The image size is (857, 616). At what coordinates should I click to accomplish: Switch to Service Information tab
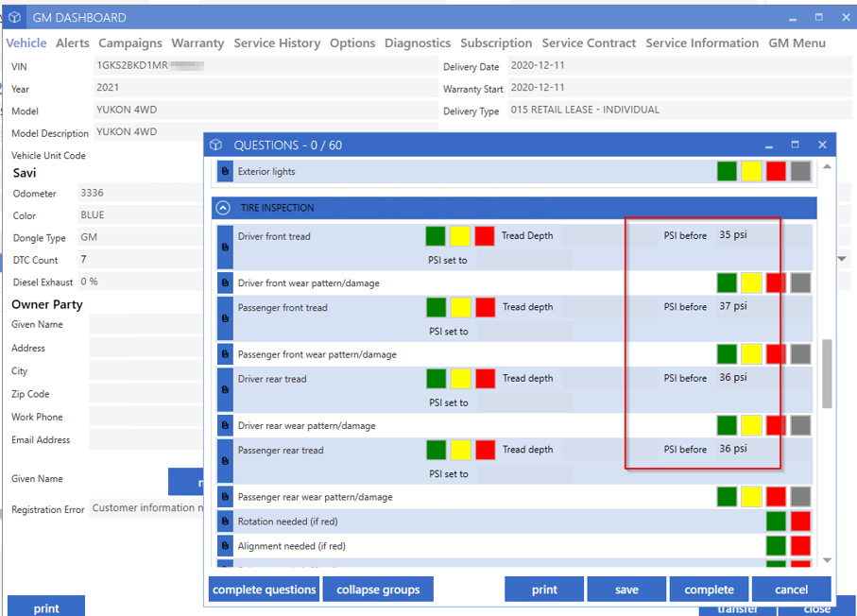pos(702,43)
